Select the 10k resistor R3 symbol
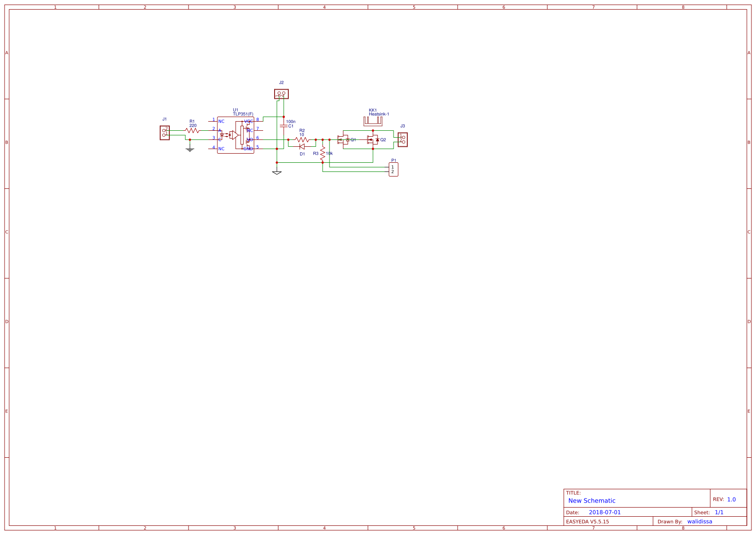This screenshot has height=535, width=756. (322, 153)
